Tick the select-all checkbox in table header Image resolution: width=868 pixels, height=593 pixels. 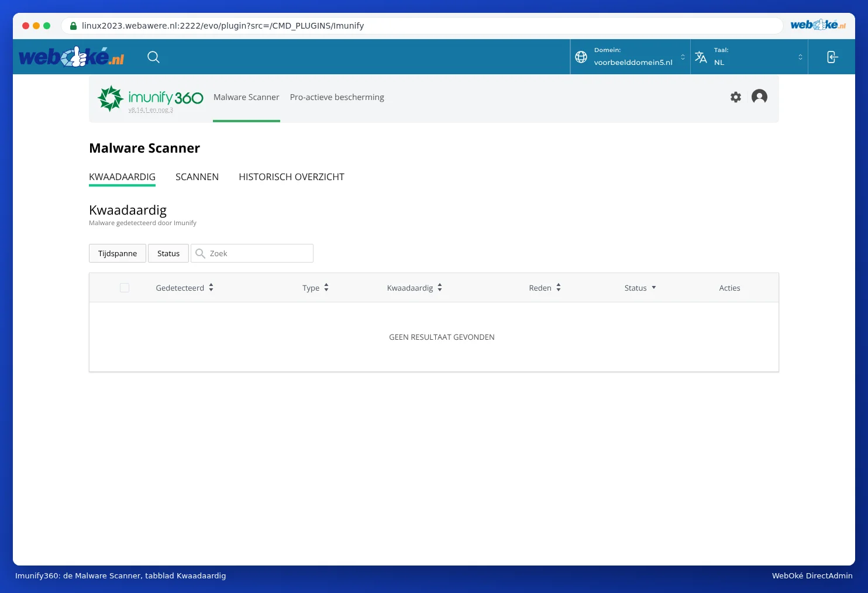tap(125, 288)
